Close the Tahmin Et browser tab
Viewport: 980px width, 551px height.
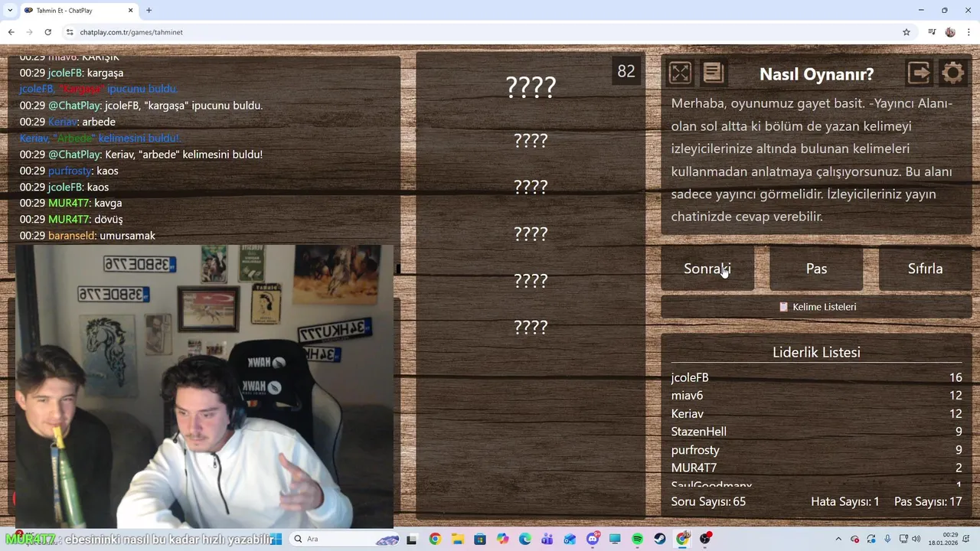click(130, 11)
